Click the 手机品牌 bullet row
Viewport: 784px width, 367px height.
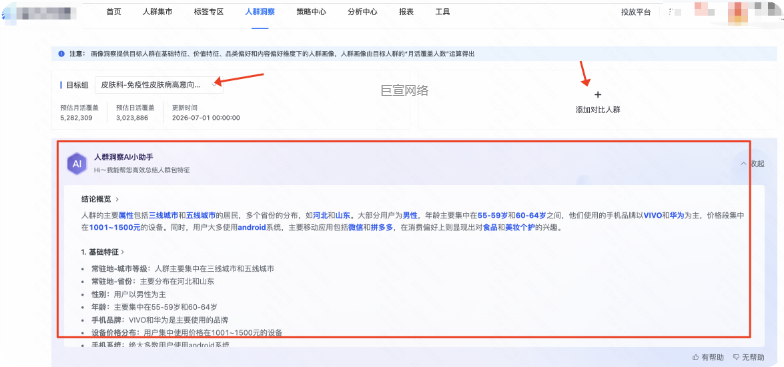(x=155, y=320)
